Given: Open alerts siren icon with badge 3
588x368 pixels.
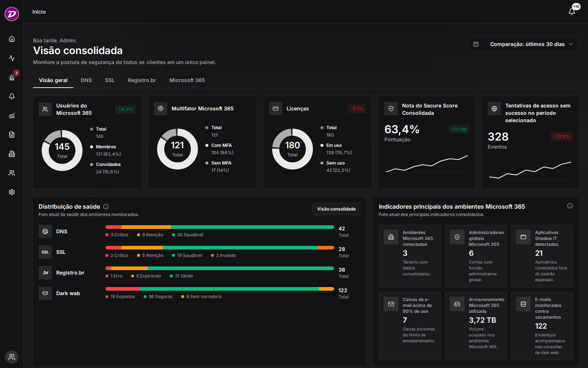Looking at the screenshot, I should [x=12, y=77].
